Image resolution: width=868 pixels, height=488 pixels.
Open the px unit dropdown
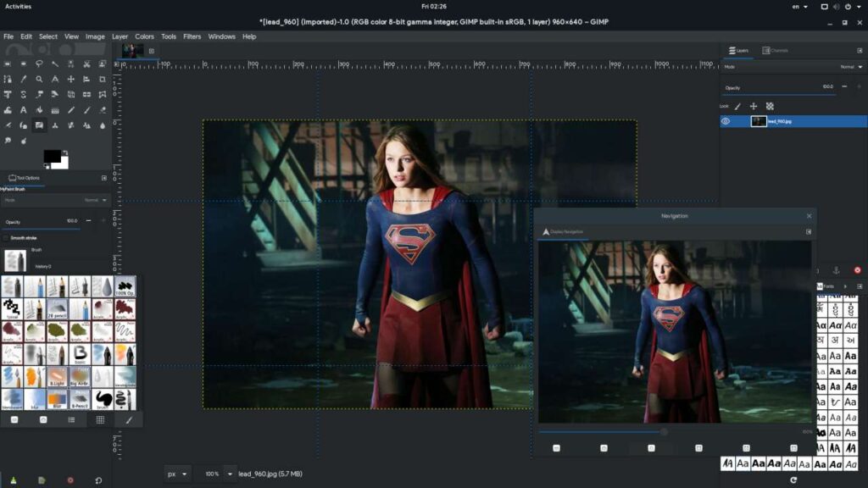(x=177, y=474)
